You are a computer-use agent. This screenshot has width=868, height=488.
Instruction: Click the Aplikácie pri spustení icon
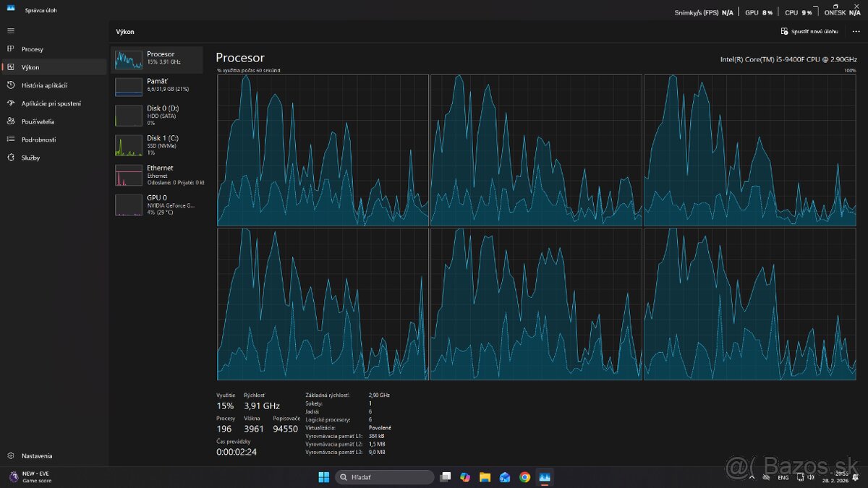click(x=11, y=103)
